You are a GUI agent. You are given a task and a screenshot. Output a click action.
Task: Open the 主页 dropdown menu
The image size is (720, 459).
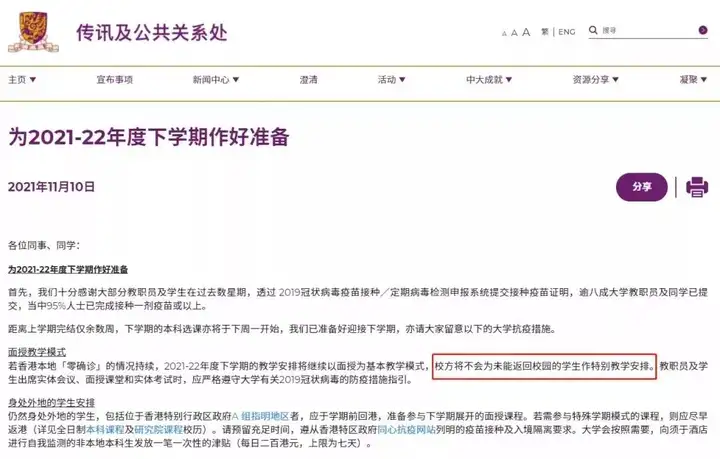coord(22,79)
